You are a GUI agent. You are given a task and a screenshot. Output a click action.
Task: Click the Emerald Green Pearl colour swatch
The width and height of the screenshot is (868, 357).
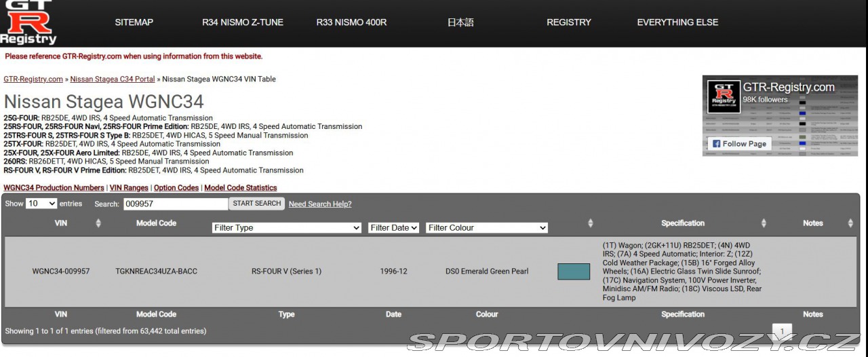coord(574,271)
